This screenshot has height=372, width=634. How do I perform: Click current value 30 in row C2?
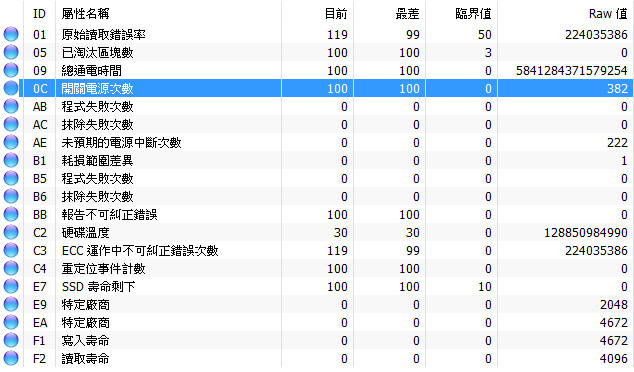point(341,233)
